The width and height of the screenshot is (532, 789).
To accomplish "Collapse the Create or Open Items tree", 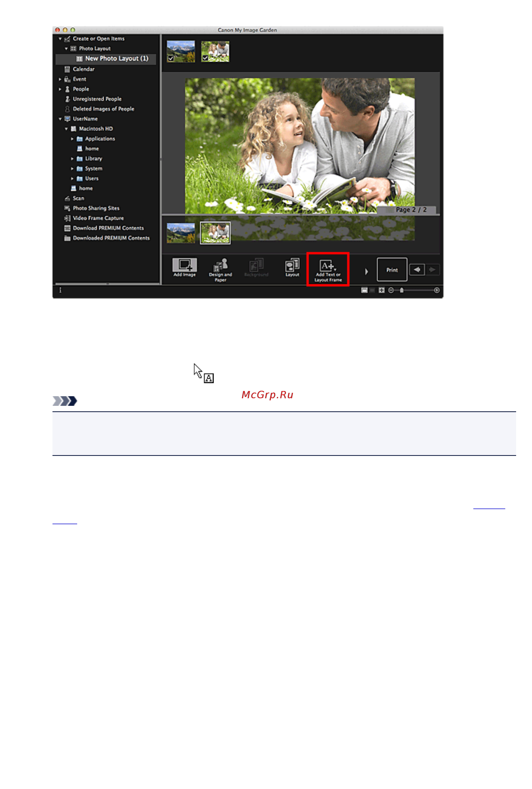I will pyautogui.click(x=60, y=39).
